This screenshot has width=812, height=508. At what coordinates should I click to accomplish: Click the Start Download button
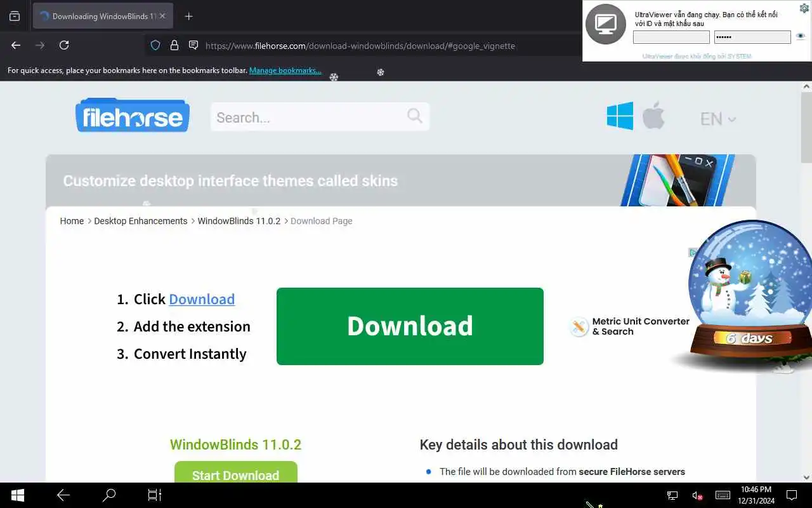point(235,474)
